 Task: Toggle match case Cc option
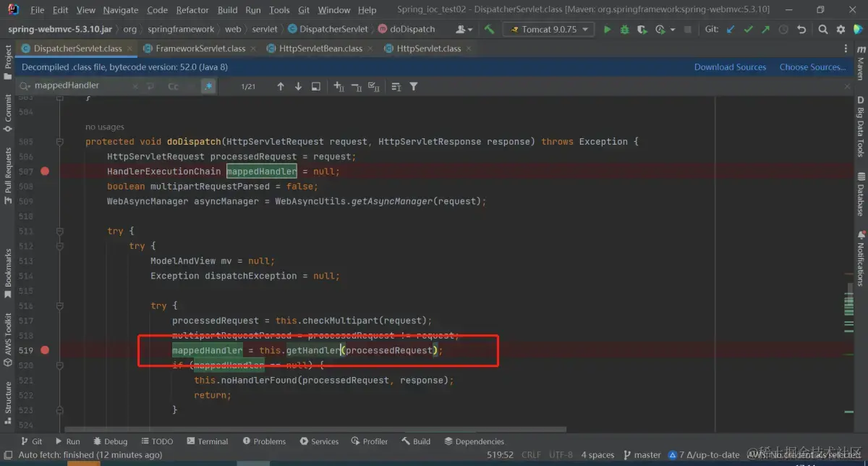click(x=173, y=86)
